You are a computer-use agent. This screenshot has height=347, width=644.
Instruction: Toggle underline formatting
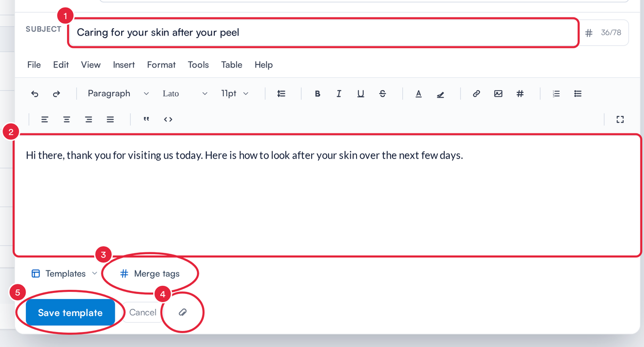click(x=361, y=94)
